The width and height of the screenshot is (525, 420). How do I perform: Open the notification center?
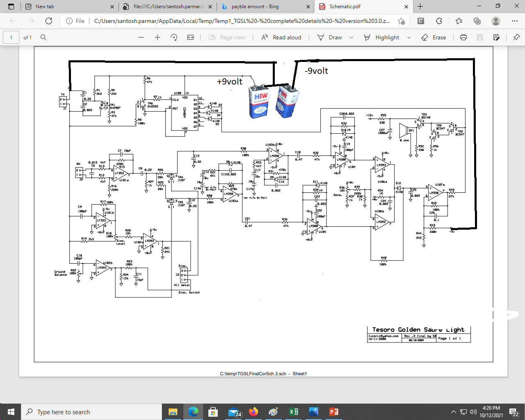514,412
